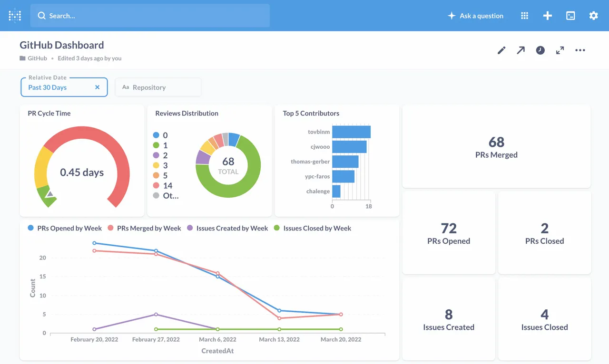Open the data reference panel icon

pos(570,15)
